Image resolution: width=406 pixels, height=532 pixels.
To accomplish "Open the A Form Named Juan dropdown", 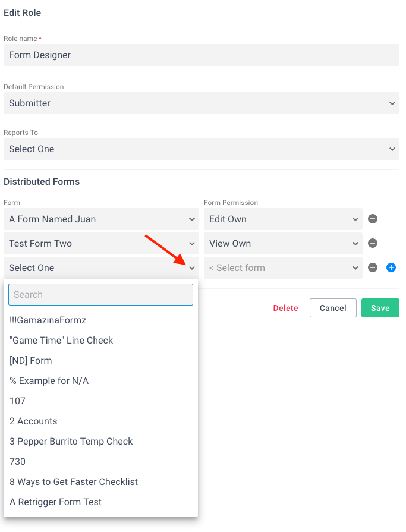I will coord(101,219).
